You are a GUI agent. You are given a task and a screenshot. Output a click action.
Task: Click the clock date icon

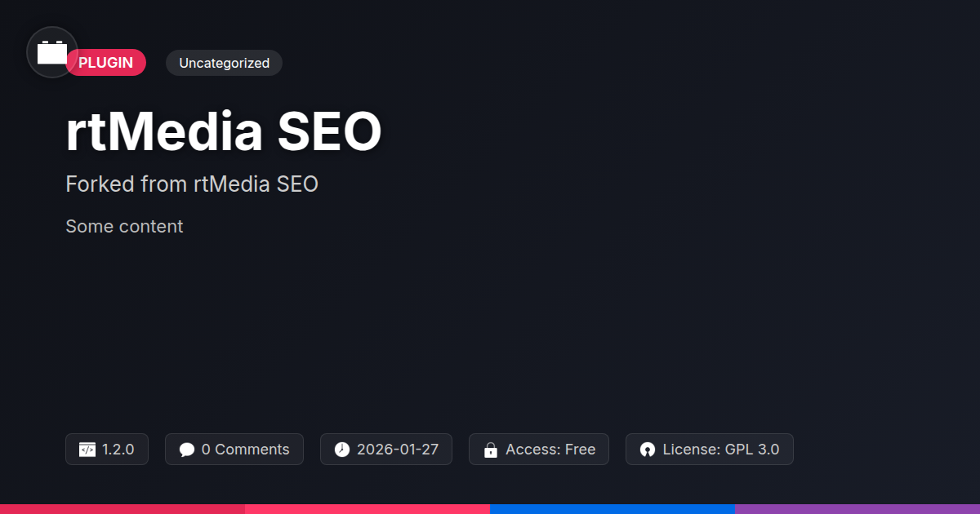(342, 450)
